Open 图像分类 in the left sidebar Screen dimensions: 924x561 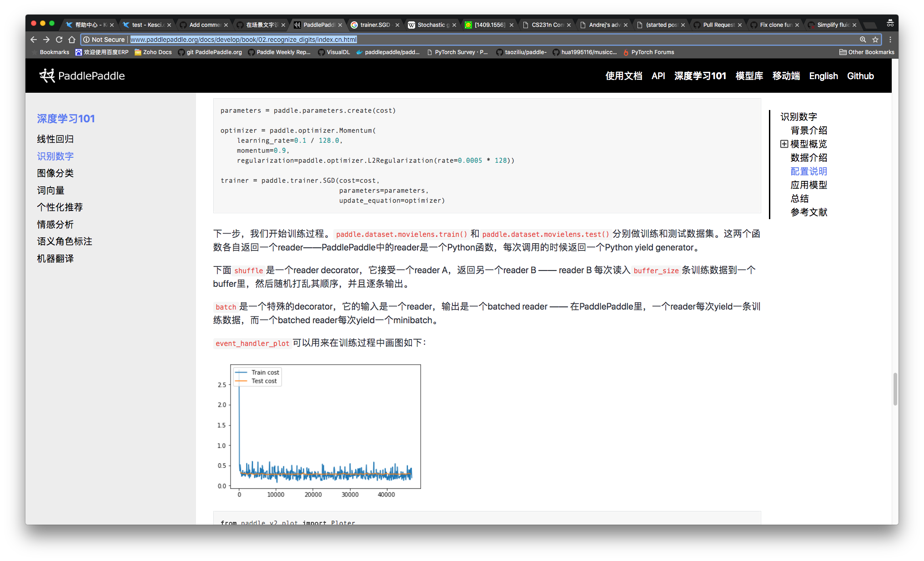point(55,173)
